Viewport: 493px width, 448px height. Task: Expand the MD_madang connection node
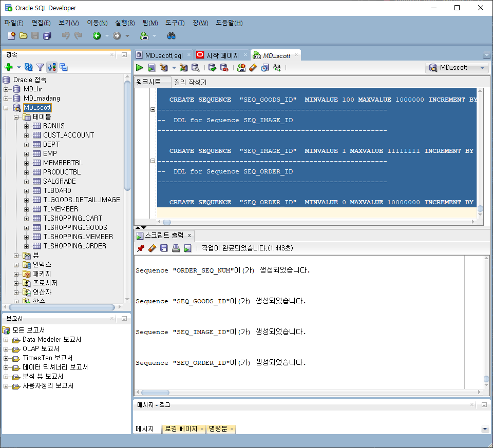[6, 99]
